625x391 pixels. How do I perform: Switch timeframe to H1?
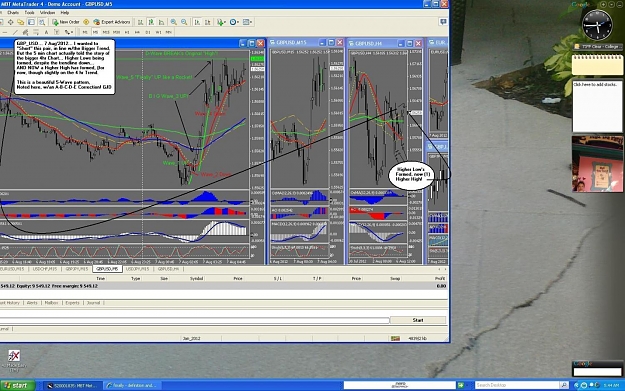[x=127, y=32]
